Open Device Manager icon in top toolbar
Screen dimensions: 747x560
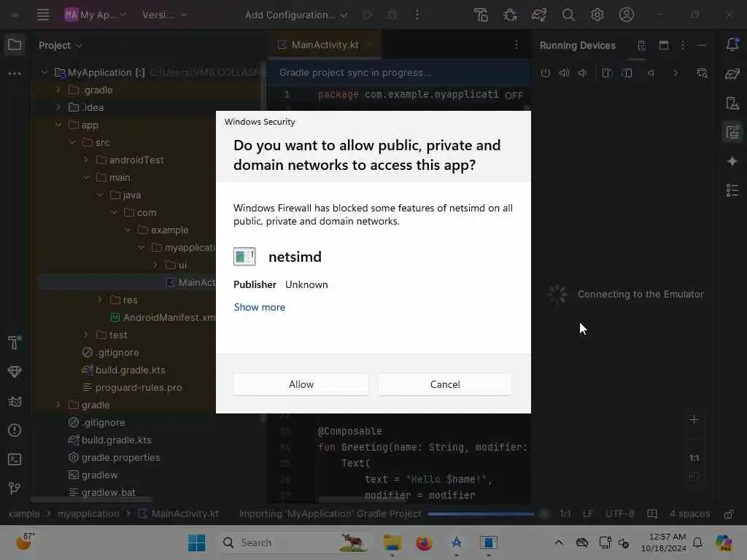pyautogui.click(x=481, y=15)
